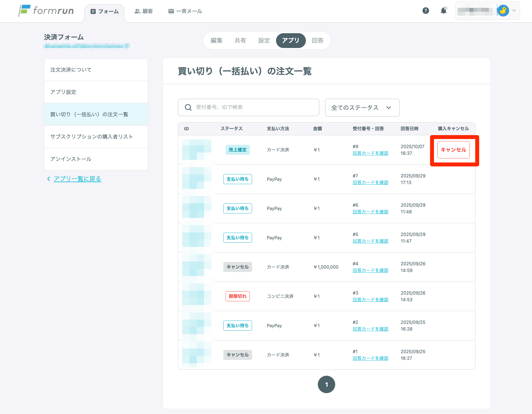
Task: Open notifications bell icon
Action: click(x=443, y=11)
